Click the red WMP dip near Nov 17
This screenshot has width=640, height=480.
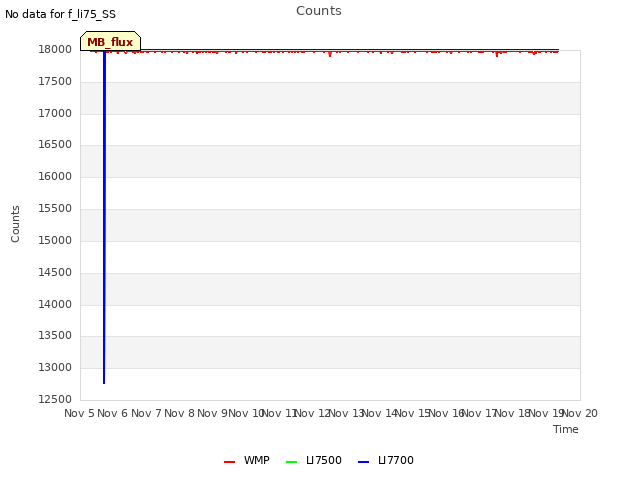click(x=497, y=53)
